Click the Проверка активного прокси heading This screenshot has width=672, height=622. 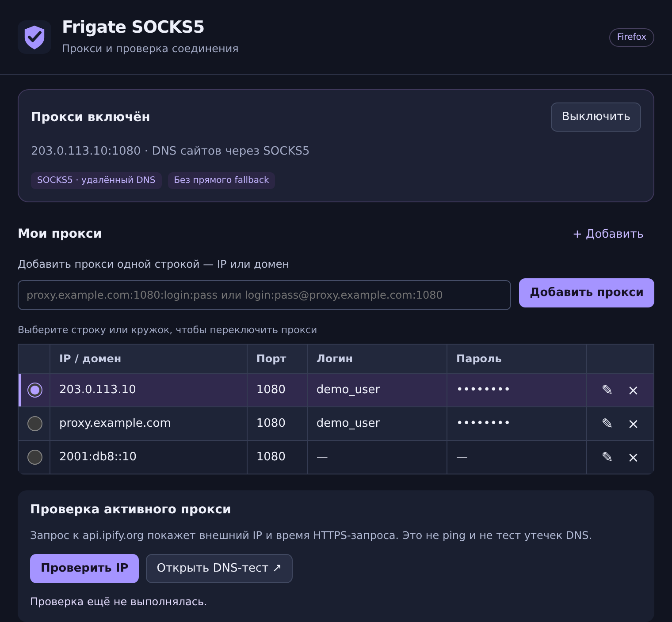tap(130, 509)
